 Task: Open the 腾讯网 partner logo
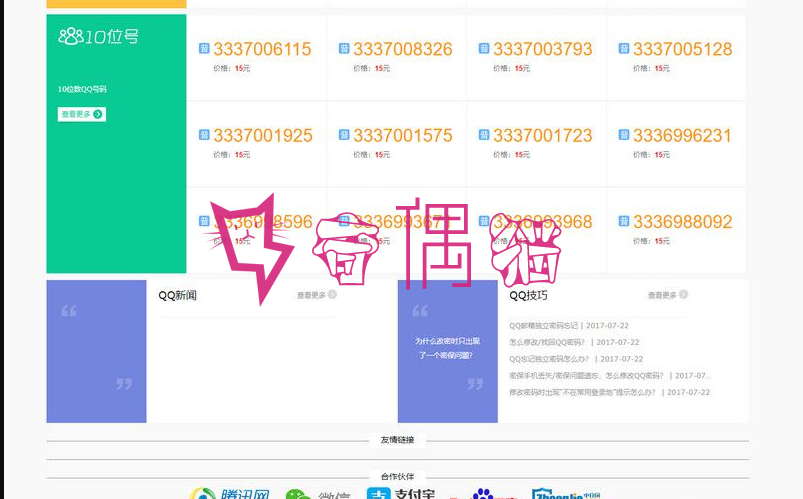(x=229, y=494)
